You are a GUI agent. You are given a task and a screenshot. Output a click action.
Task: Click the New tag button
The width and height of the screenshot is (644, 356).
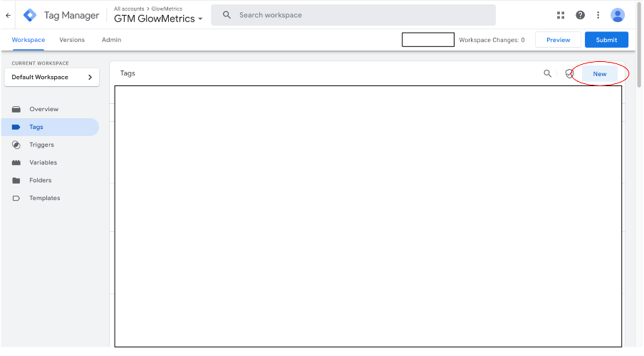(600, 74)
